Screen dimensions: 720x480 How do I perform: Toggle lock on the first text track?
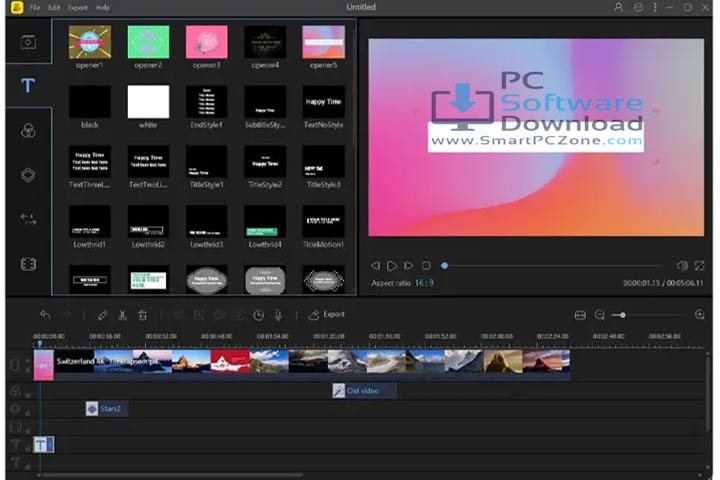[x=28, y=448]
